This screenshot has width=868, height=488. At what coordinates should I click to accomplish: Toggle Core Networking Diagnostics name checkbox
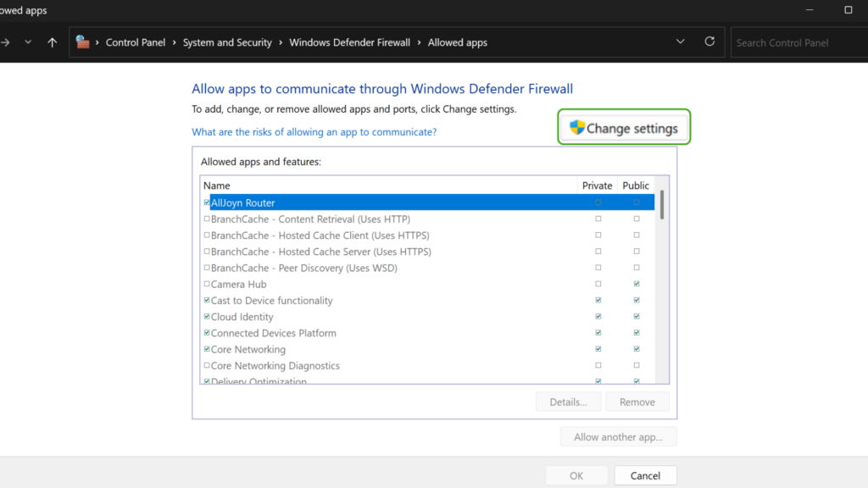[x=207, y=365]
